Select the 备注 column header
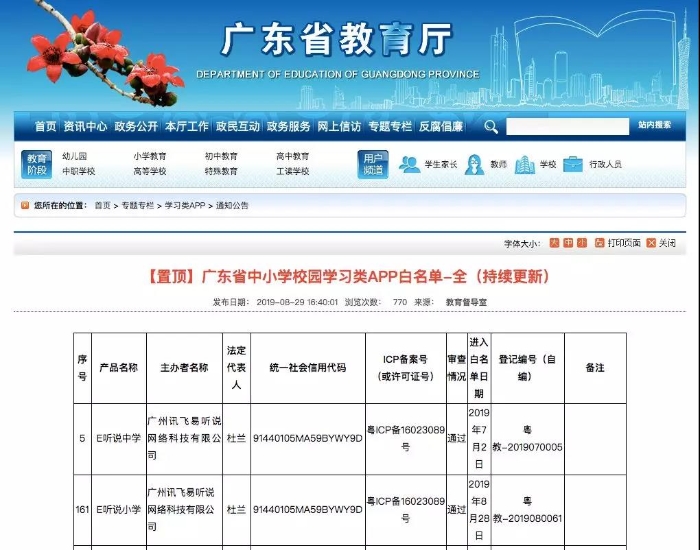700x550 pixels. [x=595, y=368]
